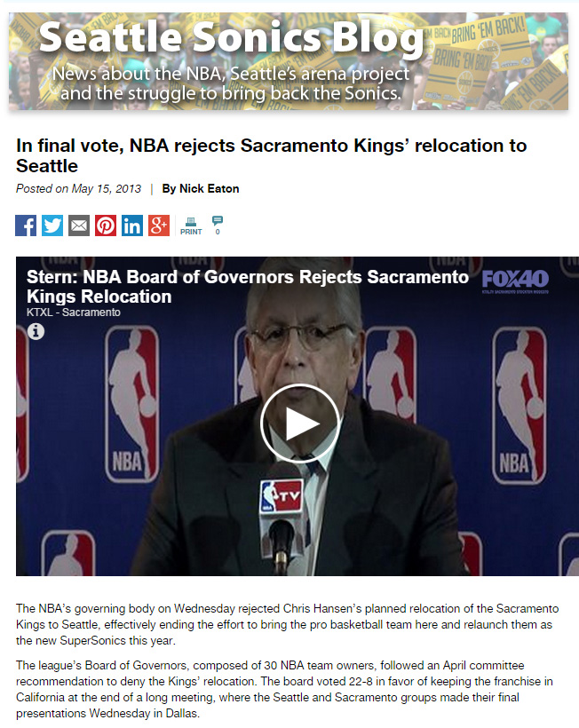Tweet the article via Twitter icon
579x728 pixels.
pos(52,226)
